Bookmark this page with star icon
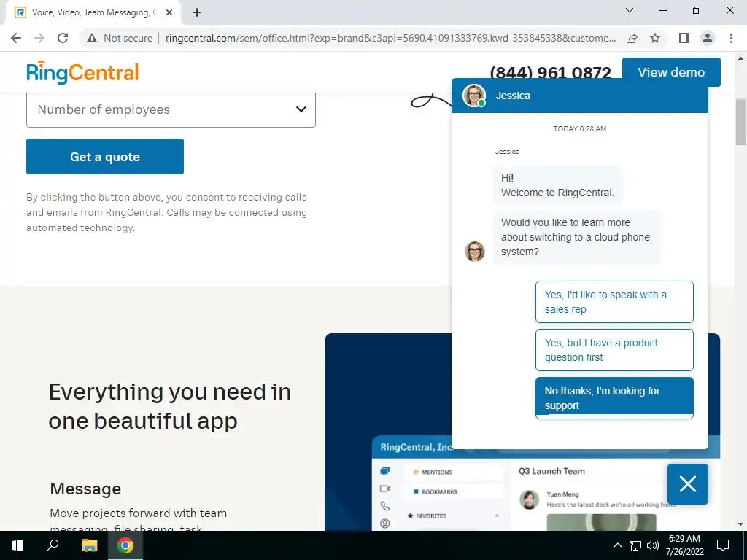The height and width of the screenshot is (560, 747). 655,38
